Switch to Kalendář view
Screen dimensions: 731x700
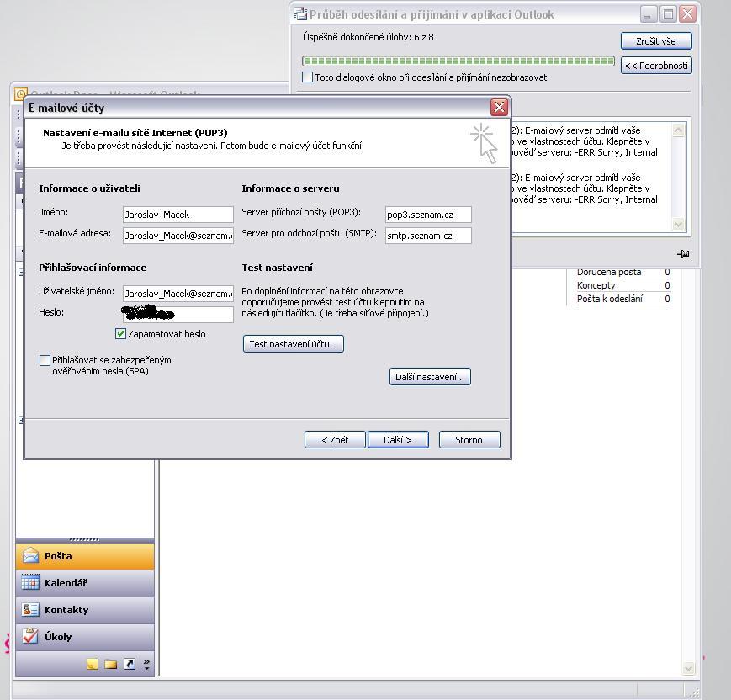coord(85,583)
